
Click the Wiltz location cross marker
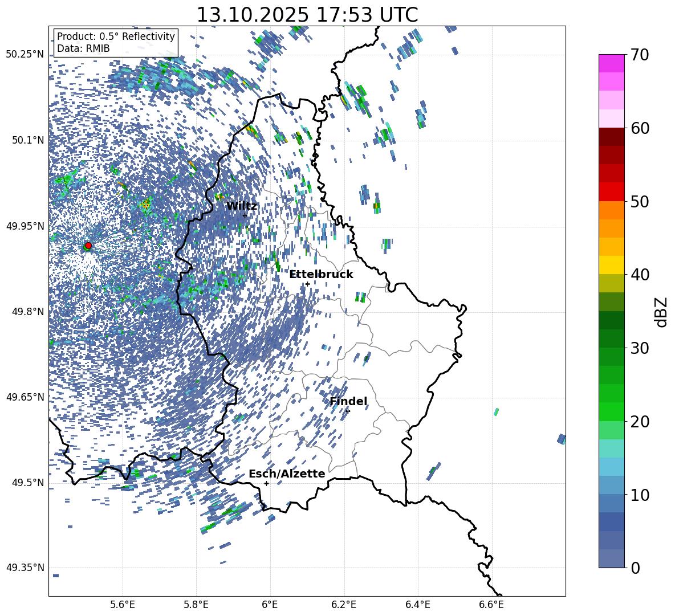[245, 215]
